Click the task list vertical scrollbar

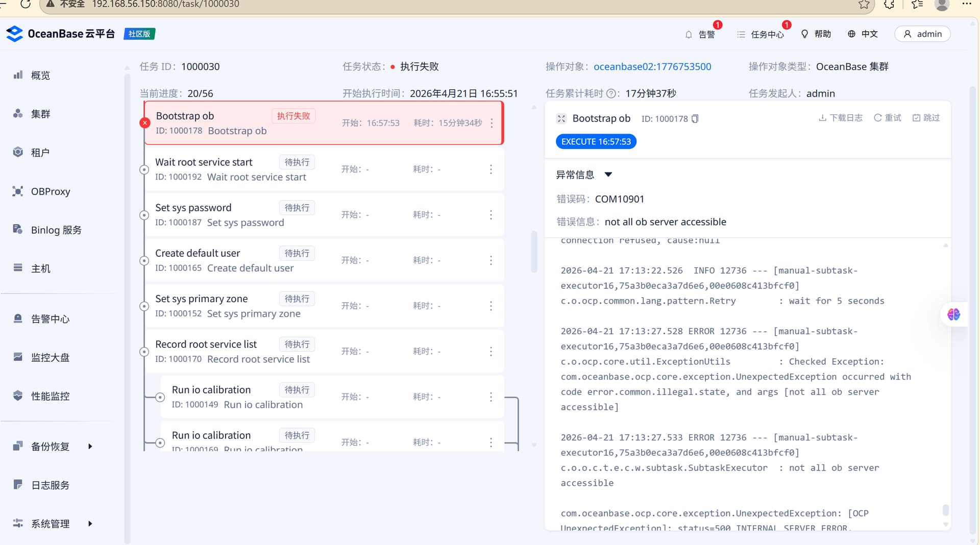coord(534,252)
